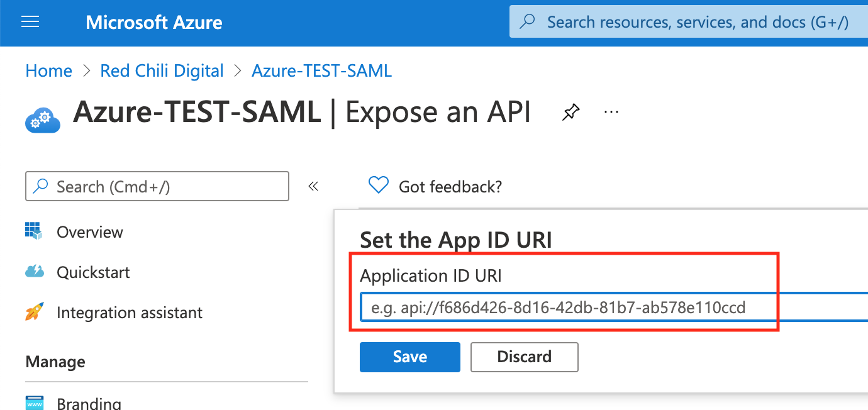The height and width of the screenshot is (410, 868).
Task: Collapse the sidebar with double chevron
Action: pyautogui.click(x=313, y=186)
